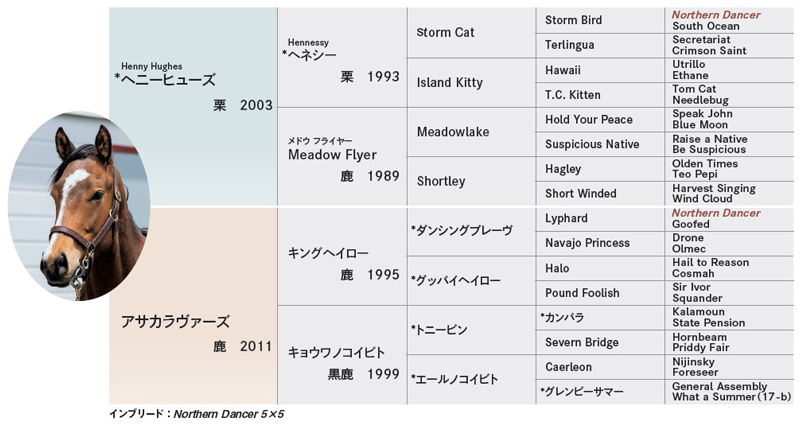Select the Henny Hughes sire cell

click(193, 107)
